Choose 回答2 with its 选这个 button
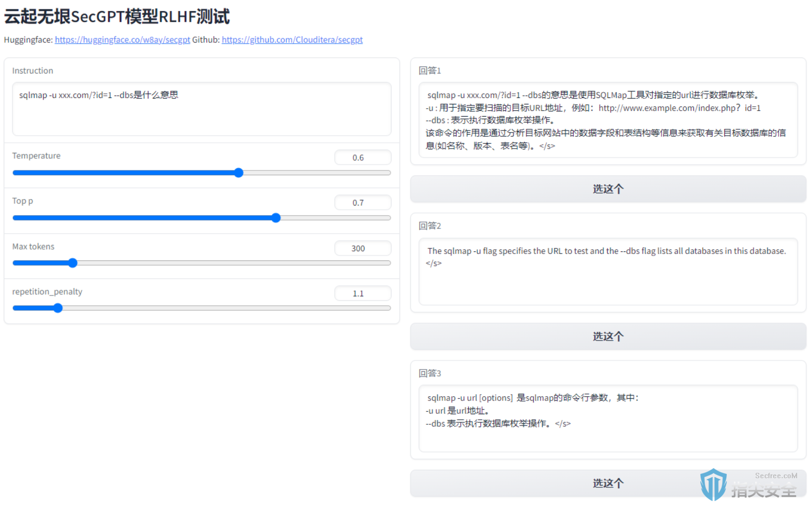This screenshot has width=812, height=508. coord(608,337)
